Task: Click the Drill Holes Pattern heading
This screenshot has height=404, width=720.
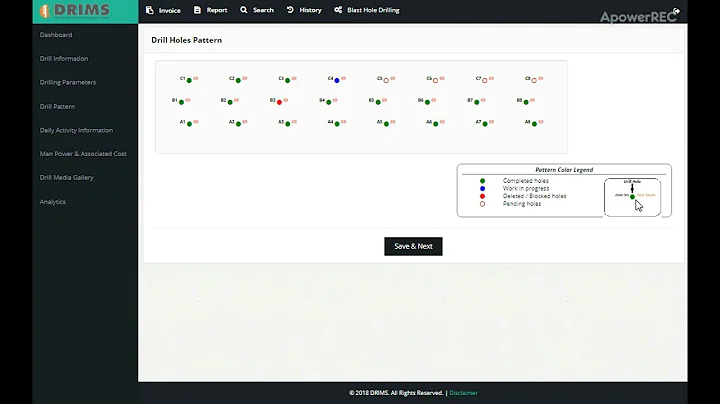Action: [186, 40]
